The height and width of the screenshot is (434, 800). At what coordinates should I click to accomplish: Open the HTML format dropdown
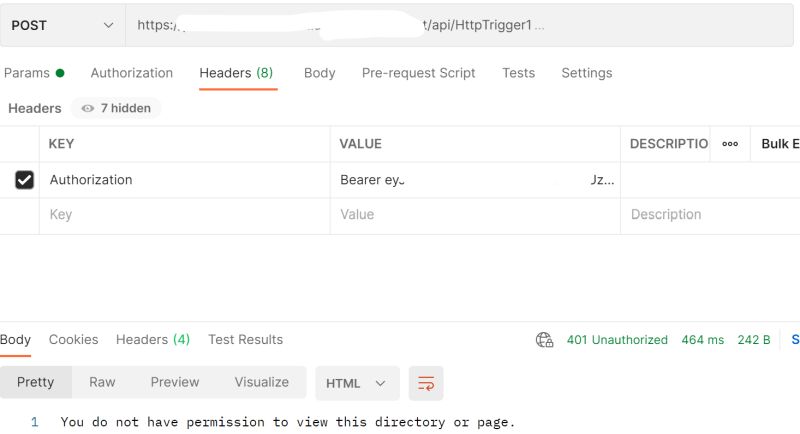pos(357,383)
